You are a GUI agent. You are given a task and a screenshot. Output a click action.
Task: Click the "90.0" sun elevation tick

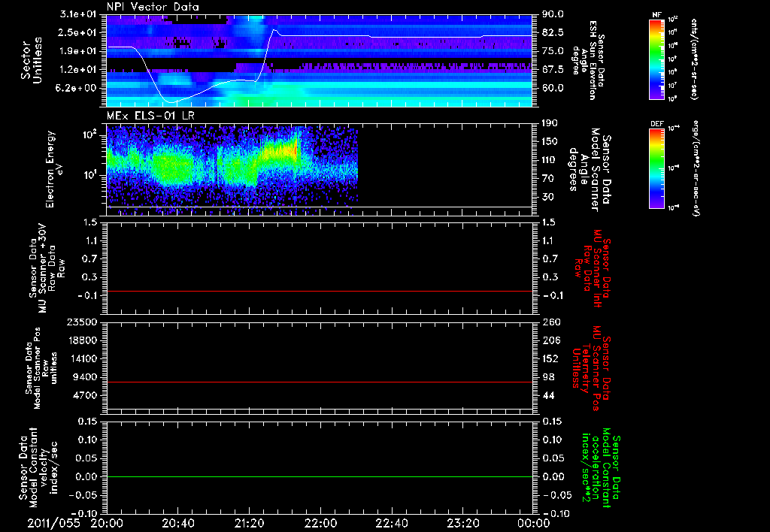tap(553, 14)
